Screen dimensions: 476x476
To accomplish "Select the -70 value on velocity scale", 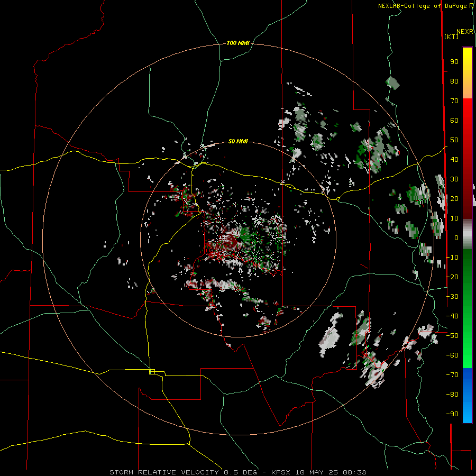I will (x=452, y=375).
